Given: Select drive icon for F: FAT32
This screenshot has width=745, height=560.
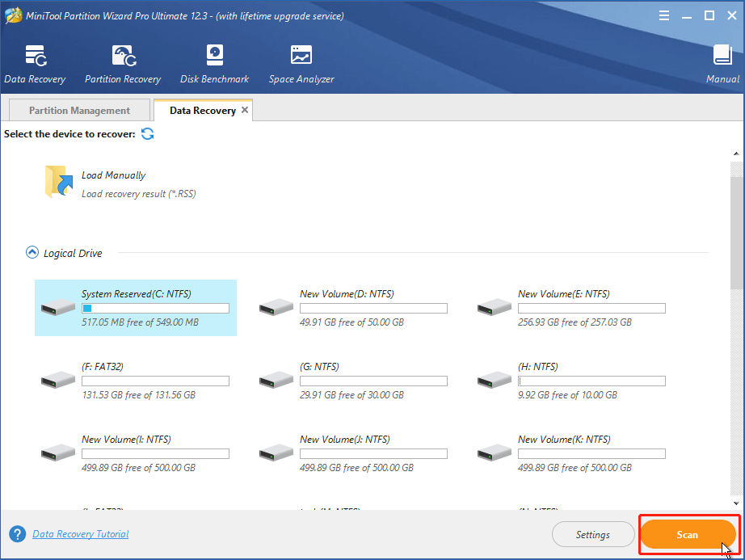Looking at the screenshot, I should [58, 380].
